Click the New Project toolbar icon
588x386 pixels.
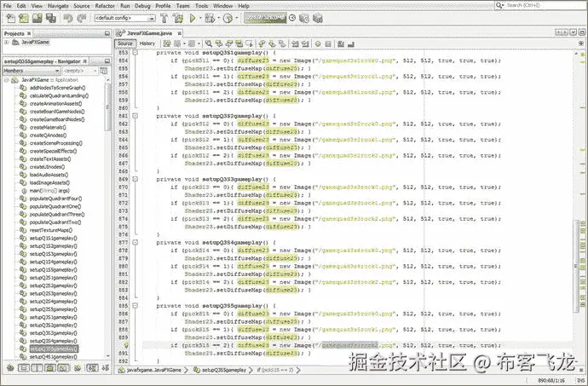pyautogui.click(x=24, y=18)
